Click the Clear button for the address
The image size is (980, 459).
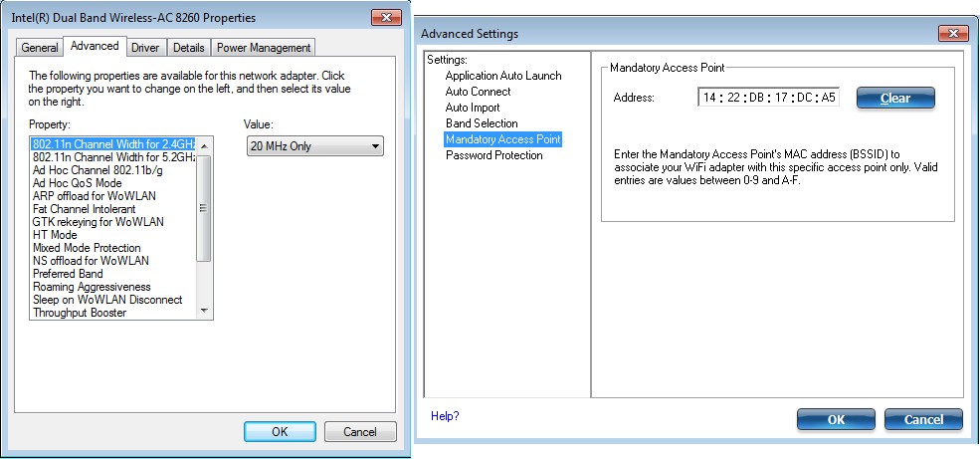[x=895, y=99]
